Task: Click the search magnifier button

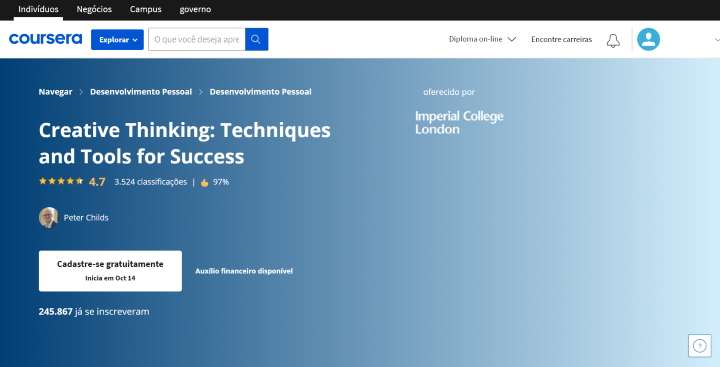Action: pos(256,40)
